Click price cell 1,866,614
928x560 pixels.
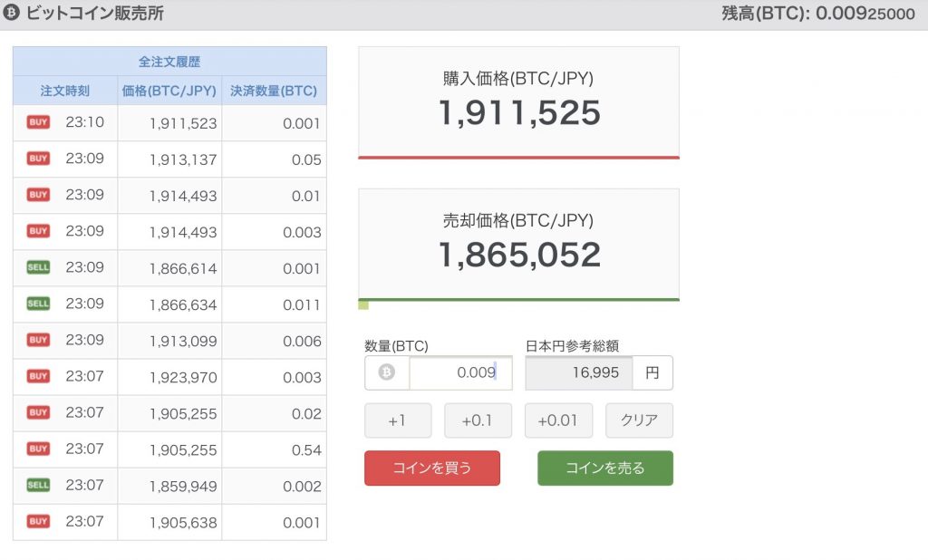pos(169,268)
